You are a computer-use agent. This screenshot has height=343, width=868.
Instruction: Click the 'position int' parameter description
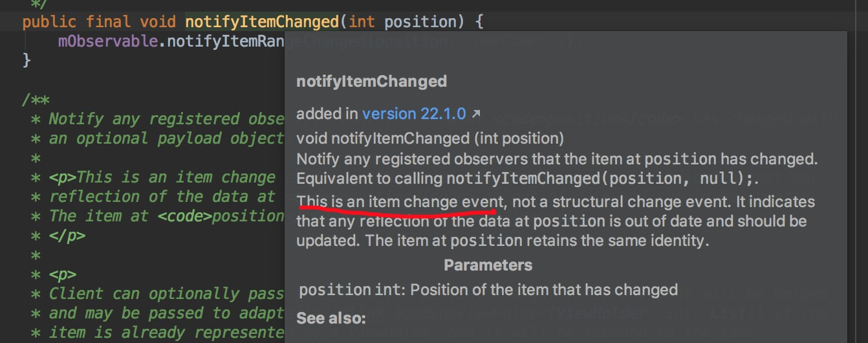pos(488,289)
